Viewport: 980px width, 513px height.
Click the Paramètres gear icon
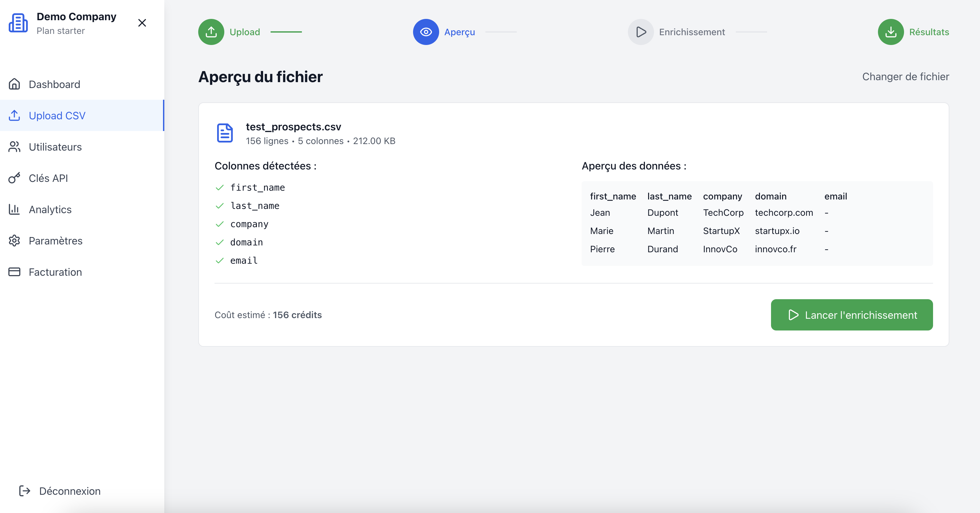pos(14,241)
